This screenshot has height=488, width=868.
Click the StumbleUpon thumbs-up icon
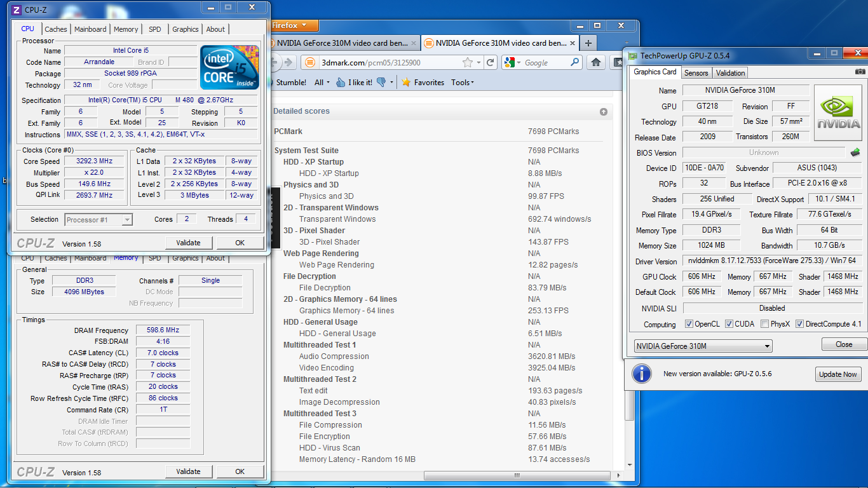[x=341, y=83]
